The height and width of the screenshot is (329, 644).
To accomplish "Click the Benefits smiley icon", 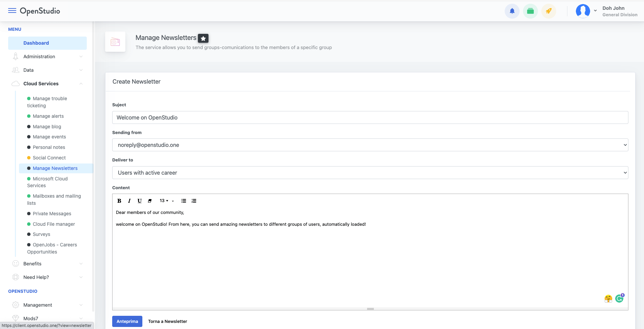I will [16, 264].
